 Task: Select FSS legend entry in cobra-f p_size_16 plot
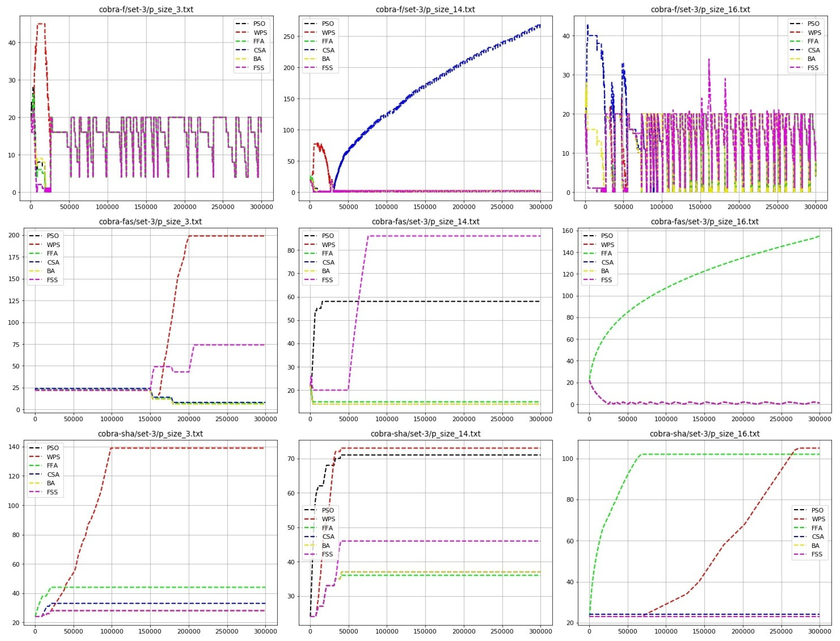[813, 68]
